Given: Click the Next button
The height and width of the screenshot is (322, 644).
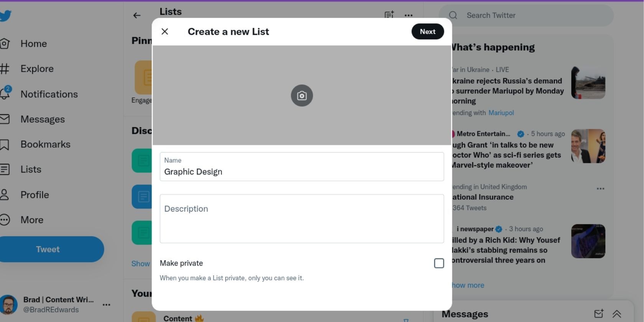Looking at the screenshot, I should click(427, 31).
